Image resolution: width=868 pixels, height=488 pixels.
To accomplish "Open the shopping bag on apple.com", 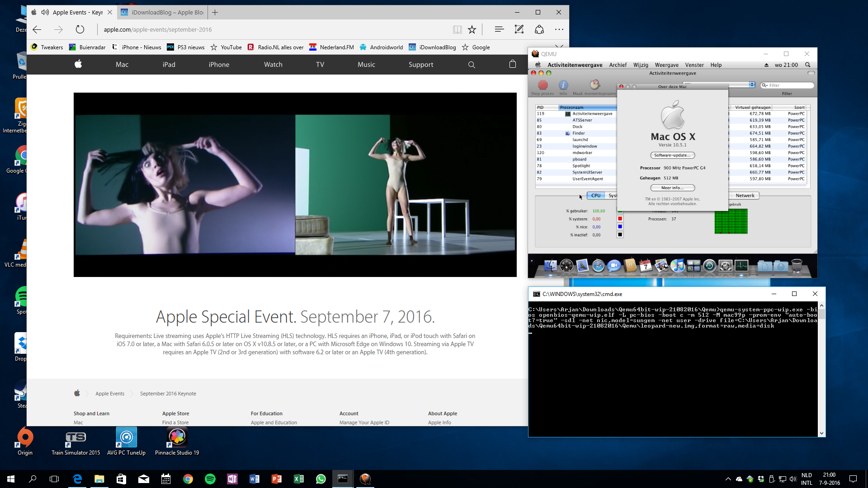I will click(513, 64).
